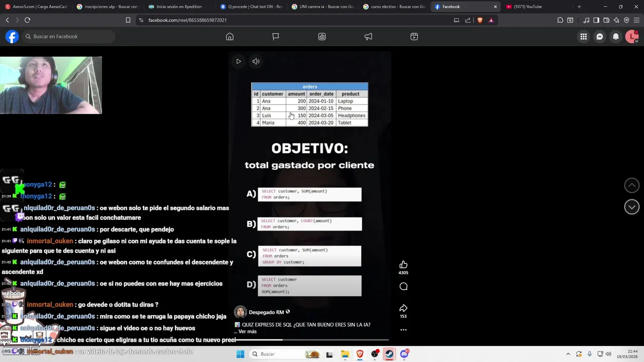Open the Brave VPN shield icon
The height and width of the screenshot is (362, 644).
click(626, 20)
